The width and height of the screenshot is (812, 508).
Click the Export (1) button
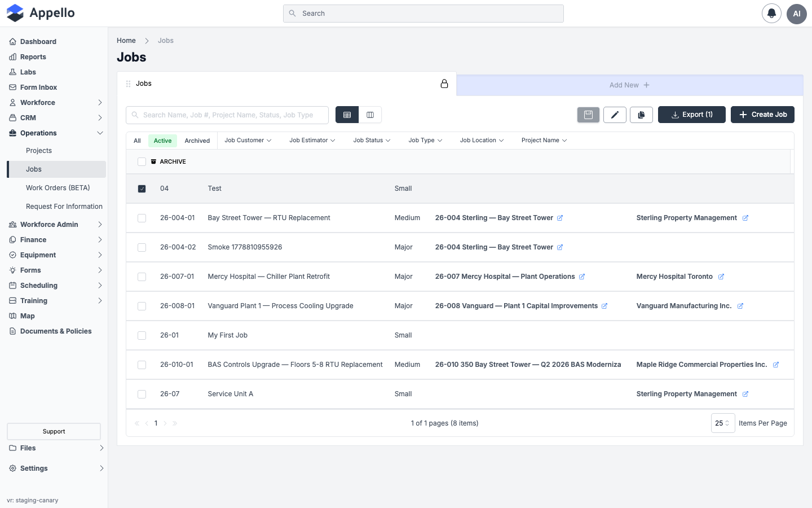[x=692, y=115]
